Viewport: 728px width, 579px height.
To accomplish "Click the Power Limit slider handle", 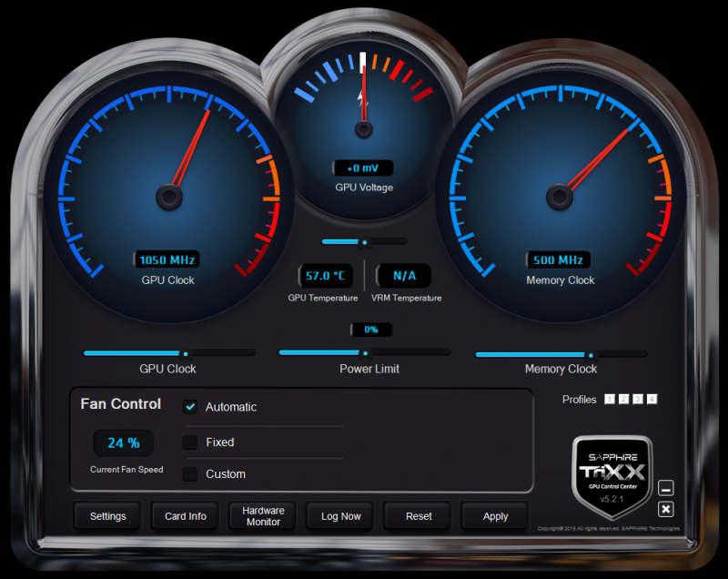I will [366, 354].
